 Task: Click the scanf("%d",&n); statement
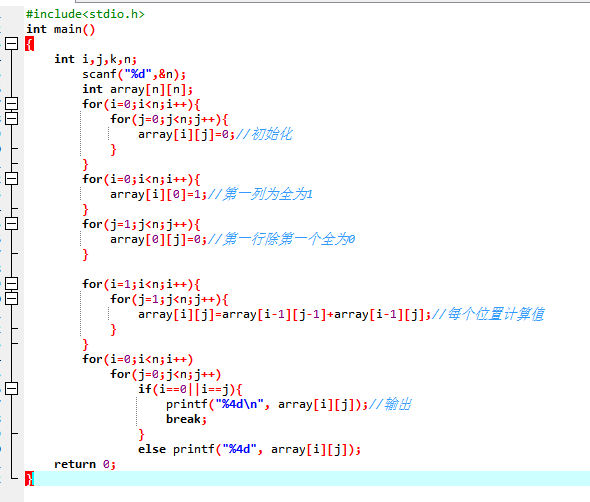point(134,74)
